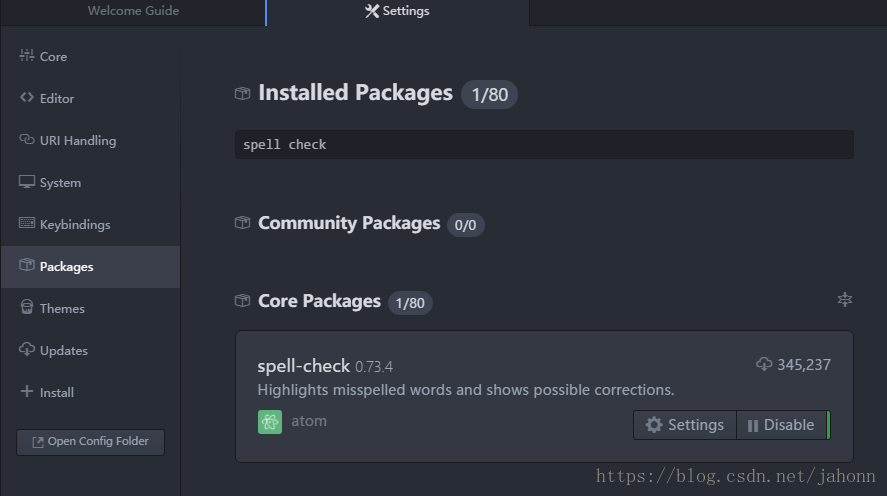Select the System monitor icon
The image size is (887, 496).
pyautogui.click(x=27, y=182)
